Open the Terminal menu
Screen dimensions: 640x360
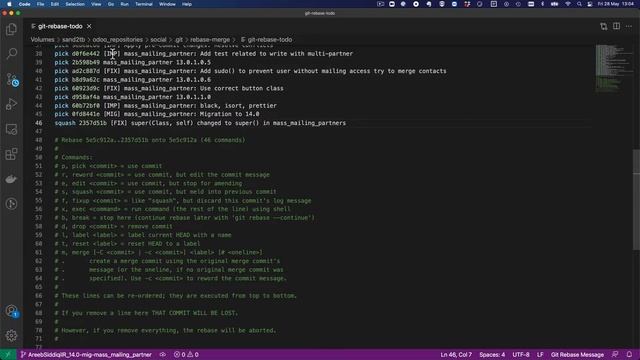144,4
